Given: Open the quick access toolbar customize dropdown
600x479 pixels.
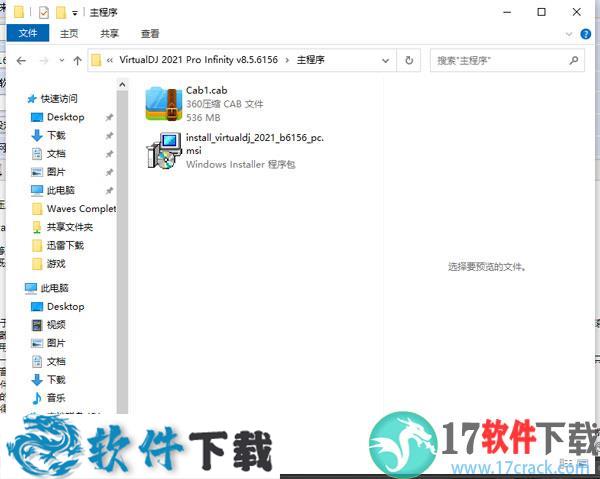Looking at the screenshot, I should pyautogui.click(x=75, y=13).
